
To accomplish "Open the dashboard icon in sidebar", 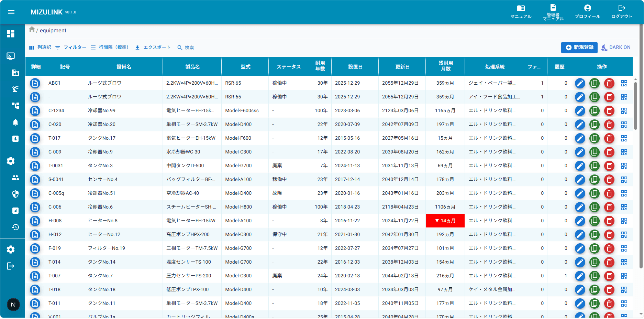I will (11, 34).
